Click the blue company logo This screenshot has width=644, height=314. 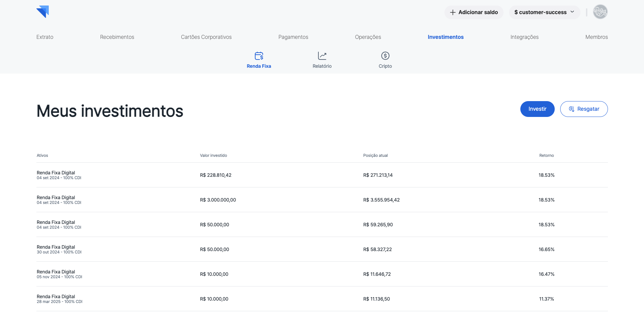[x=43, y=12]
